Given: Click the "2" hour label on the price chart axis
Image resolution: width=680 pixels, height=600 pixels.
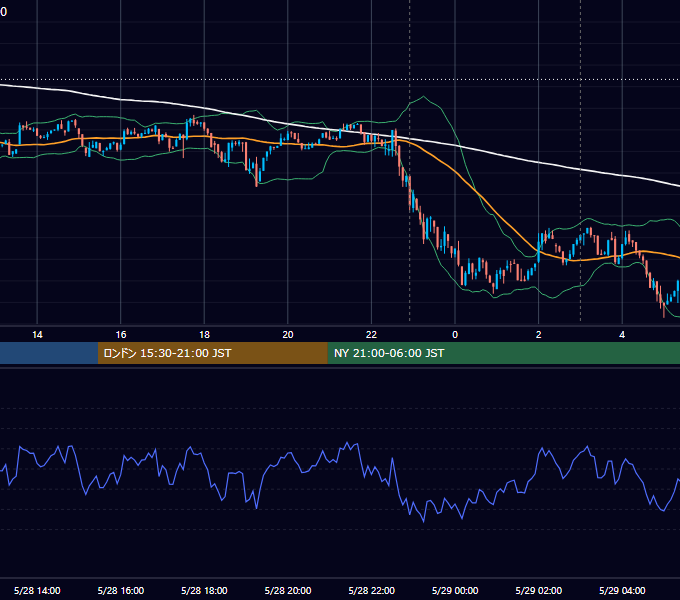Looking at the screenshot, I should click(538, 335).
